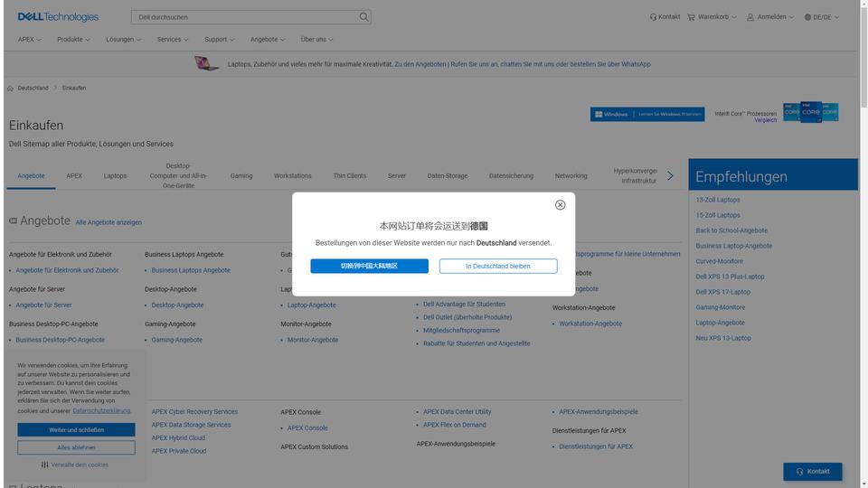
Task: Open the Monitor-Angebote link
Action: tap(313, 341)
